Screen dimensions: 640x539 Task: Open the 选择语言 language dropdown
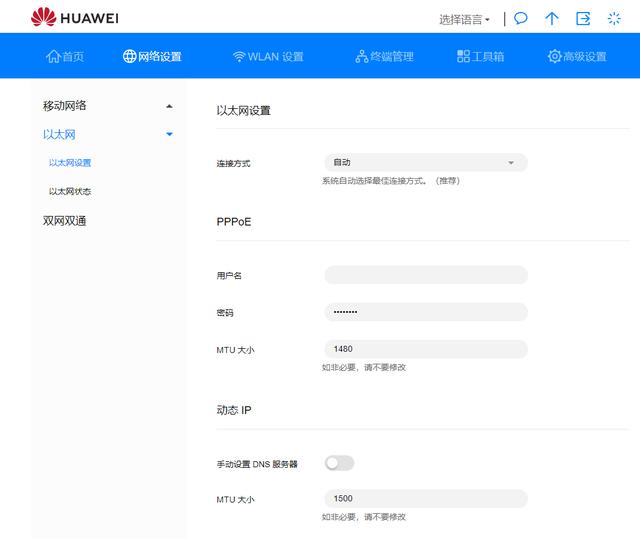(x=464, y=19)
